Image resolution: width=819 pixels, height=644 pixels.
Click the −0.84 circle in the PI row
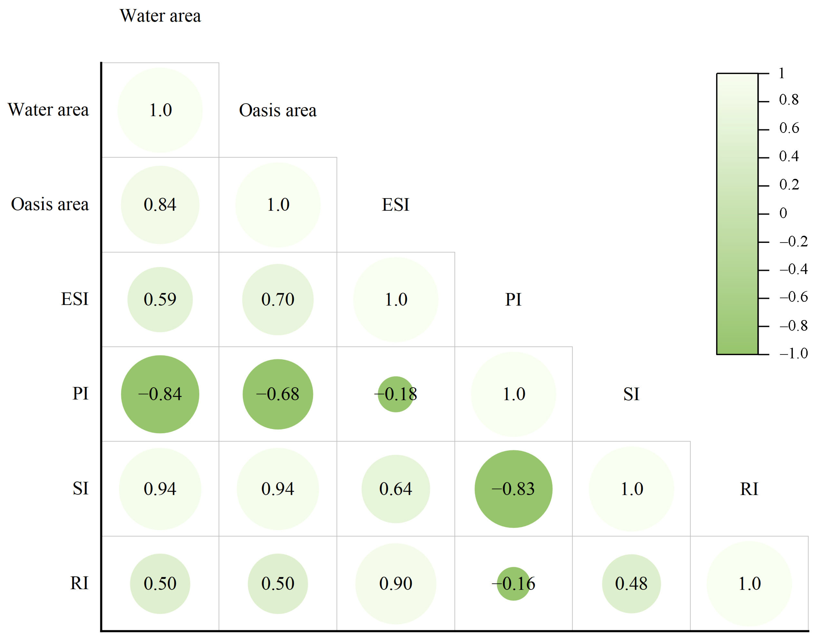(x=160, y=394)
